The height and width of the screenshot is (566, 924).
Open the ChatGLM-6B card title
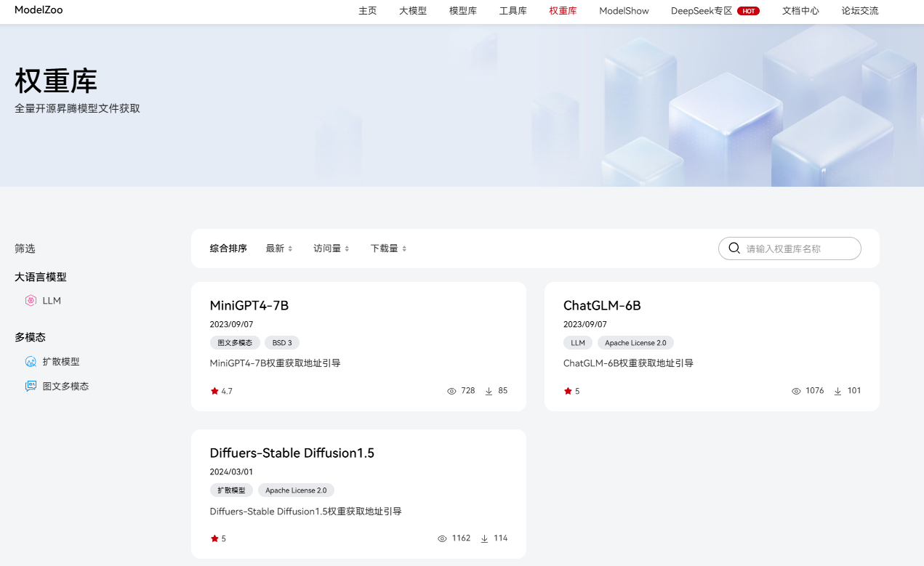(602, 306)
